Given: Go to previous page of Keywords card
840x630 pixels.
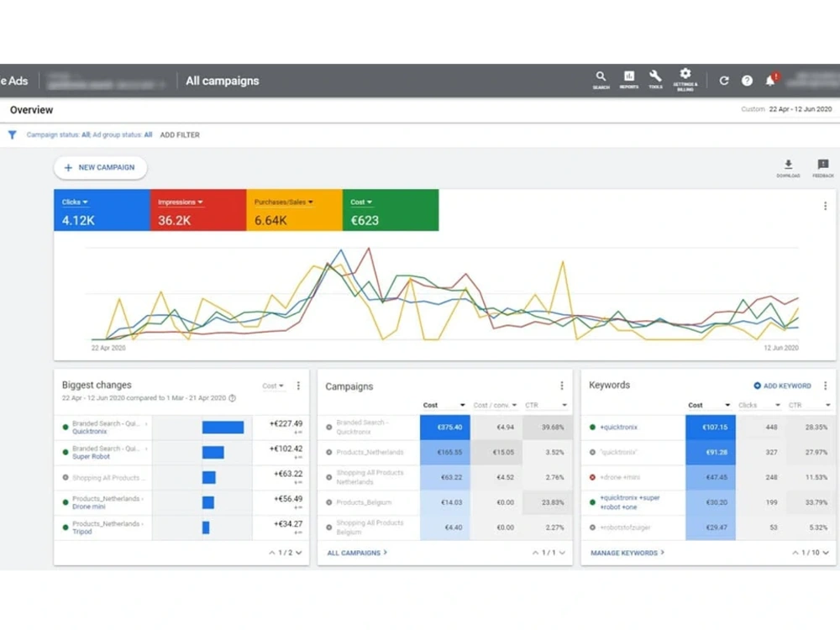Looking at the screenshot, I should pyautogui.click(x=795, y=553).
